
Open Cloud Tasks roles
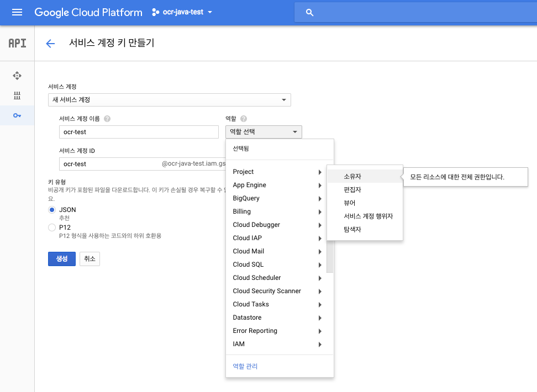(x=277, y=304)
